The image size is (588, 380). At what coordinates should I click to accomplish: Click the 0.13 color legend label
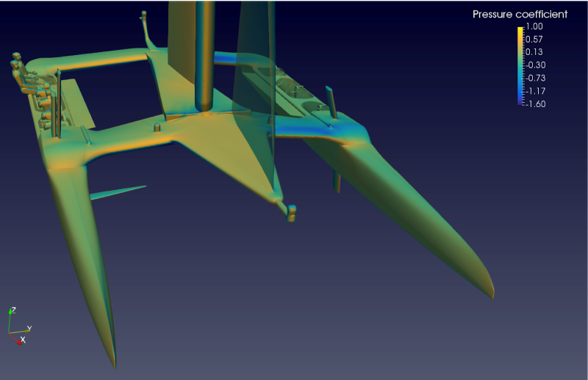534,52
